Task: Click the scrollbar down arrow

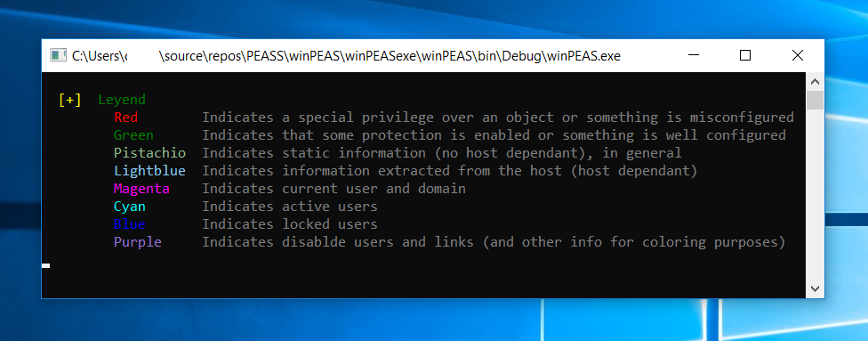Action: click(815, 288)
